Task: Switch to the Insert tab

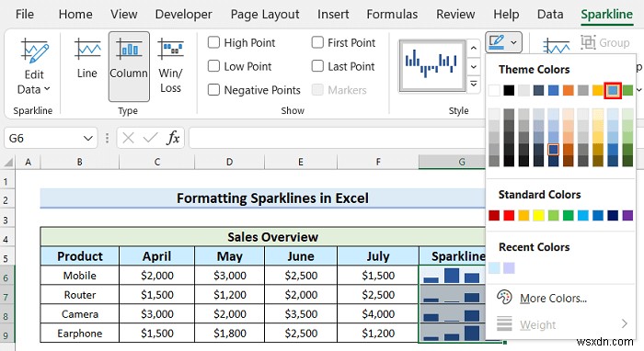Action: coord(333,15)
